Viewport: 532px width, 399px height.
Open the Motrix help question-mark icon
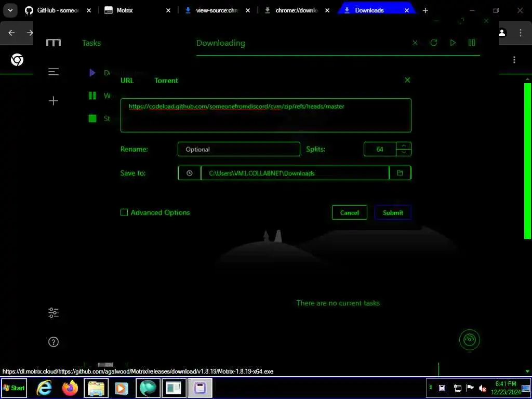(x=54, y=342)
